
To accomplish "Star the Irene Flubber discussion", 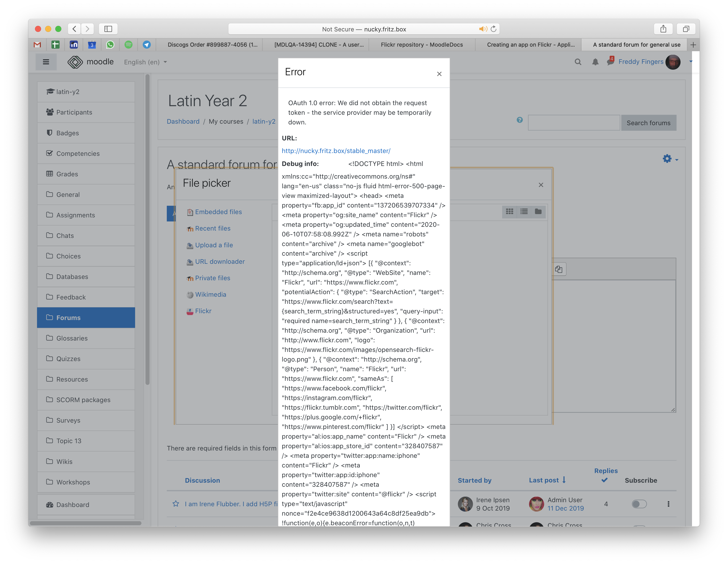I will coord(176,503).
